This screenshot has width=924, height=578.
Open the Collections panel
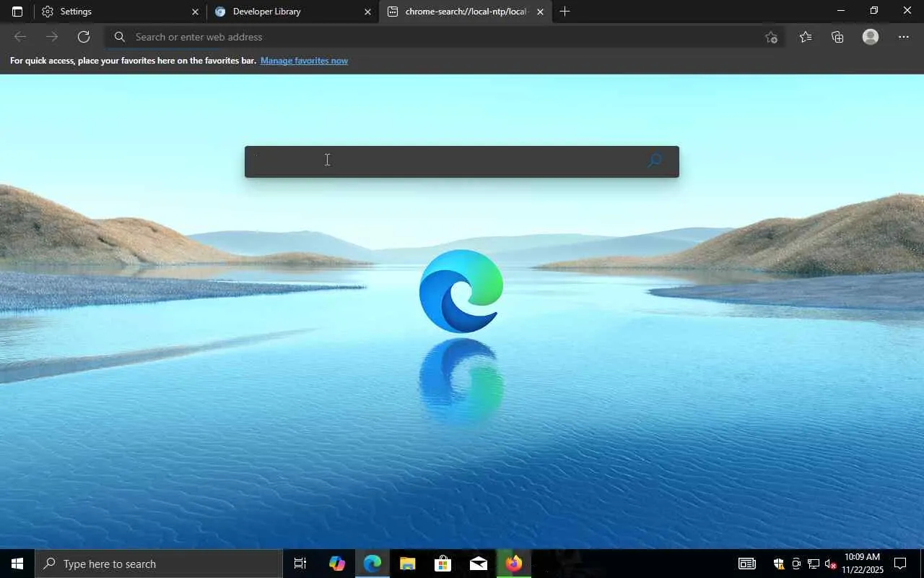pyautogui.click(x=837, y=37)
